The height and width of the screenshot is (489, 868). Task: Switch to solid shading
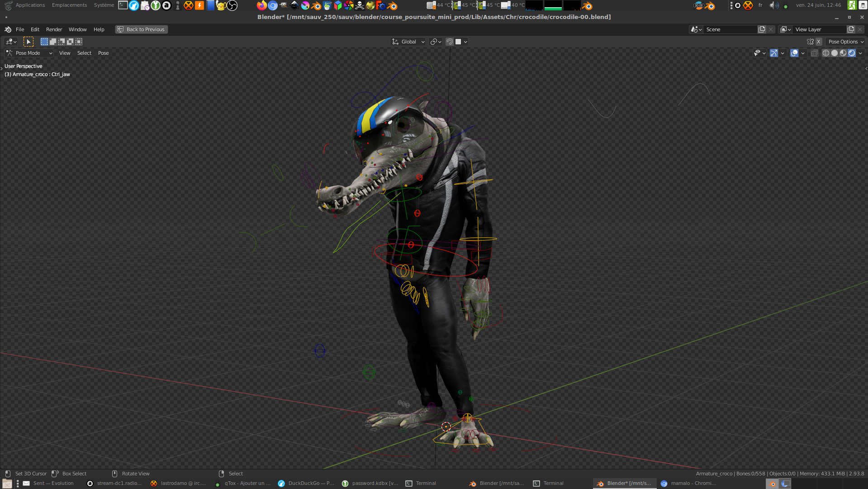835,53
